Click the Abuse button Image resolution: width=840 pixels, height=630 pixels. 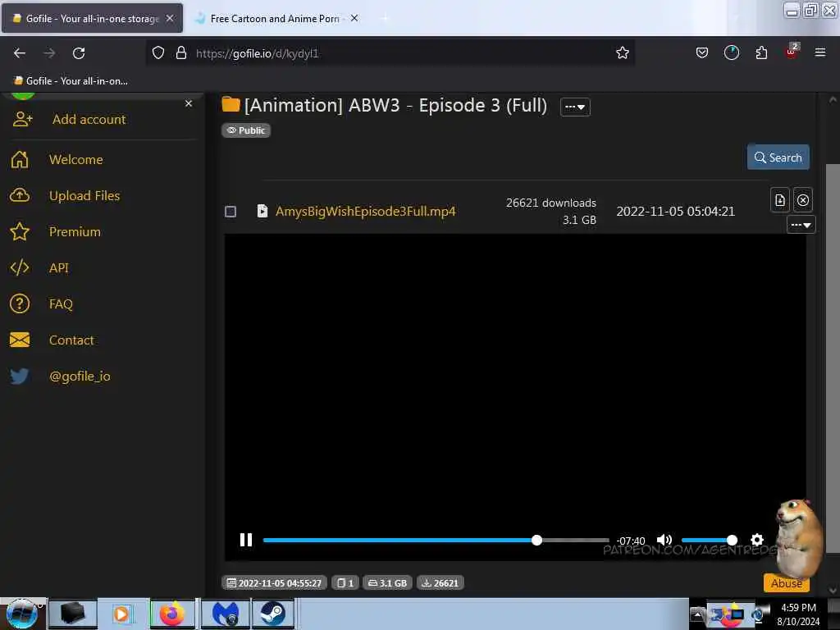(786, 583)
